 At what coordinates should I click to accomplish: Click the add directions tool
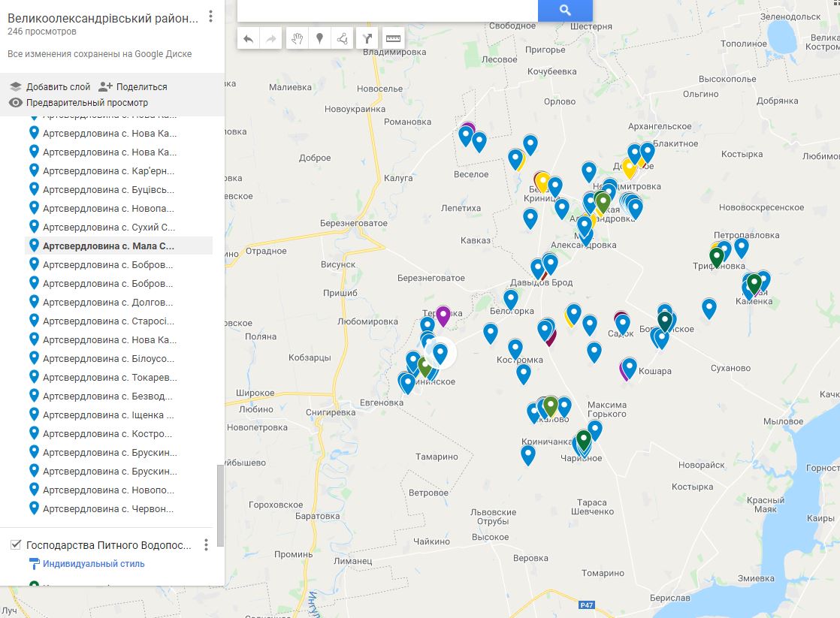click(x=367, y=38)
